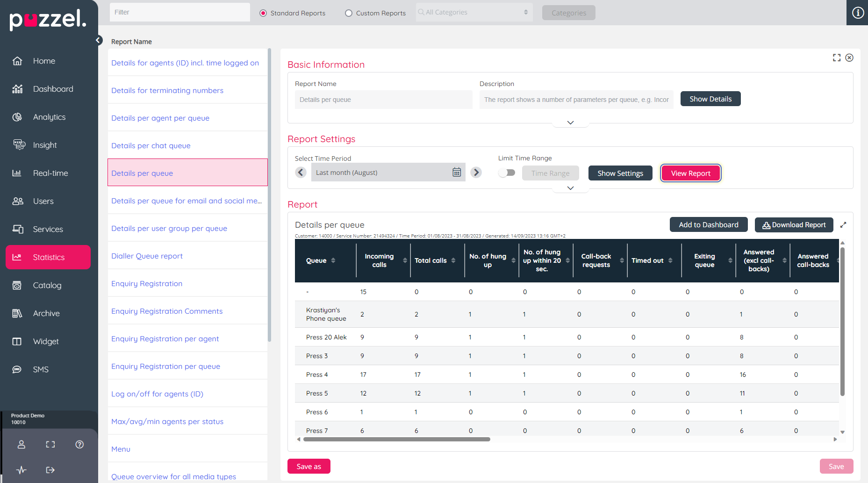Open the calendar date picker icon
Image resolution: width=868 pixels, height=483 pixels.
457,173
